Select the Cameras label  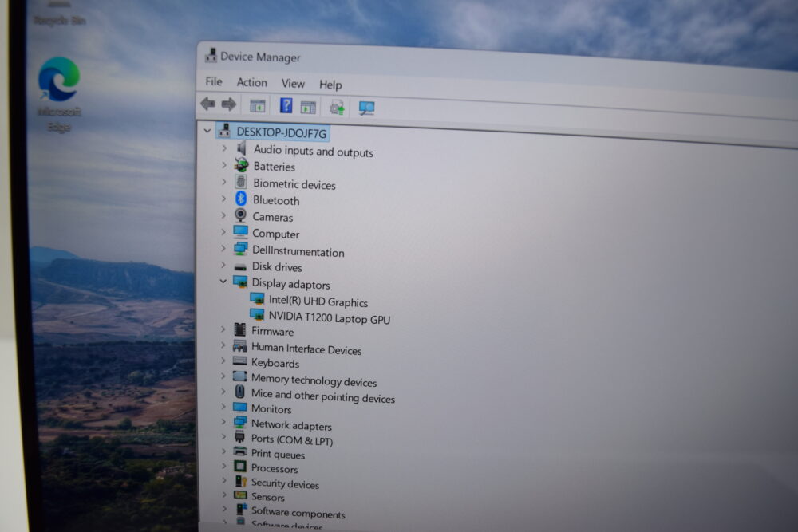click(x=273, y=217)
